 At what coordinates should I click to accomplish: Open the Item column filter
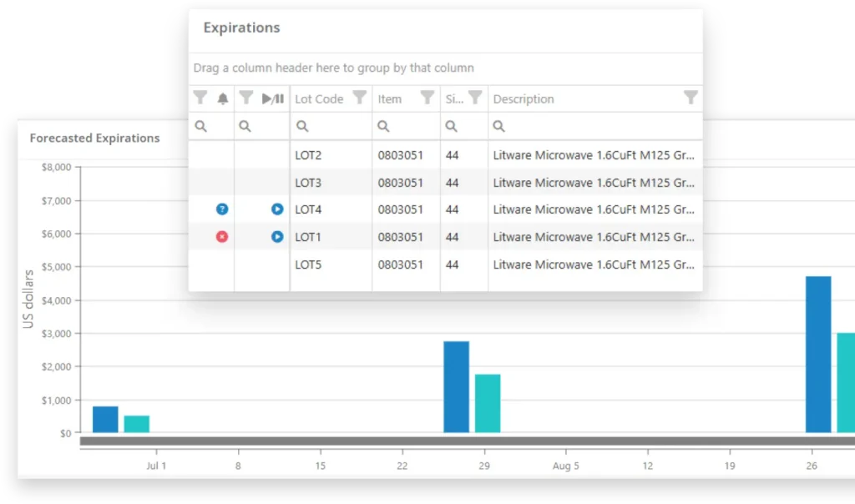click(427, 98)
